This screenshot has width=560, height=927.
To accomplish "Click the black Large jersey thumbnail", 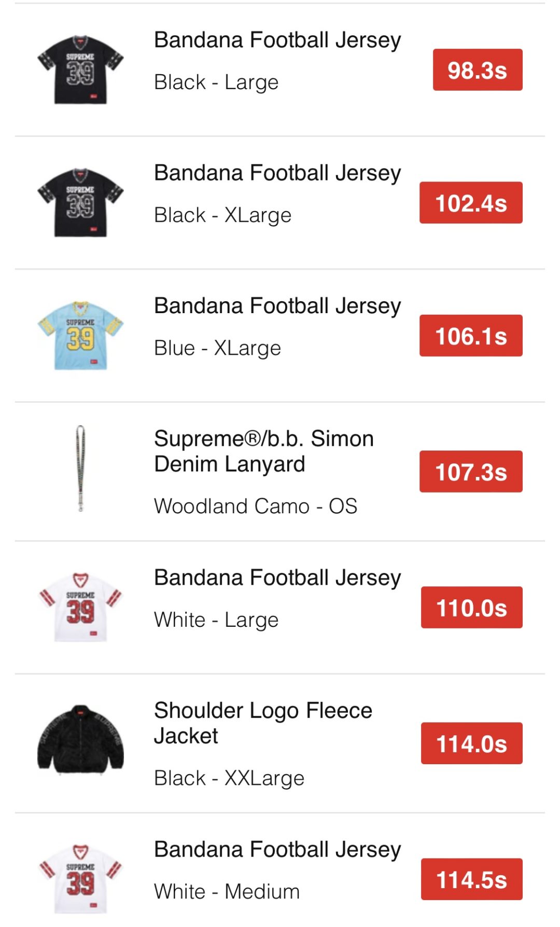I will pos(80,70).
